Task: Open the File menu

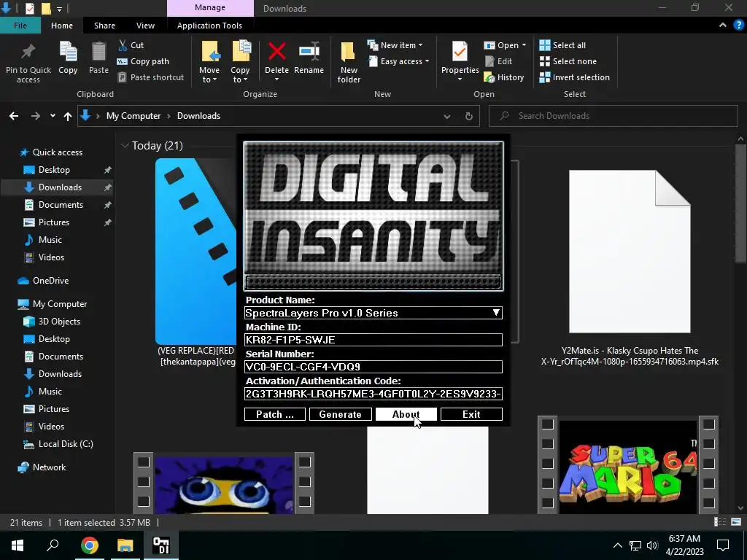Action: tap(20, 26)
